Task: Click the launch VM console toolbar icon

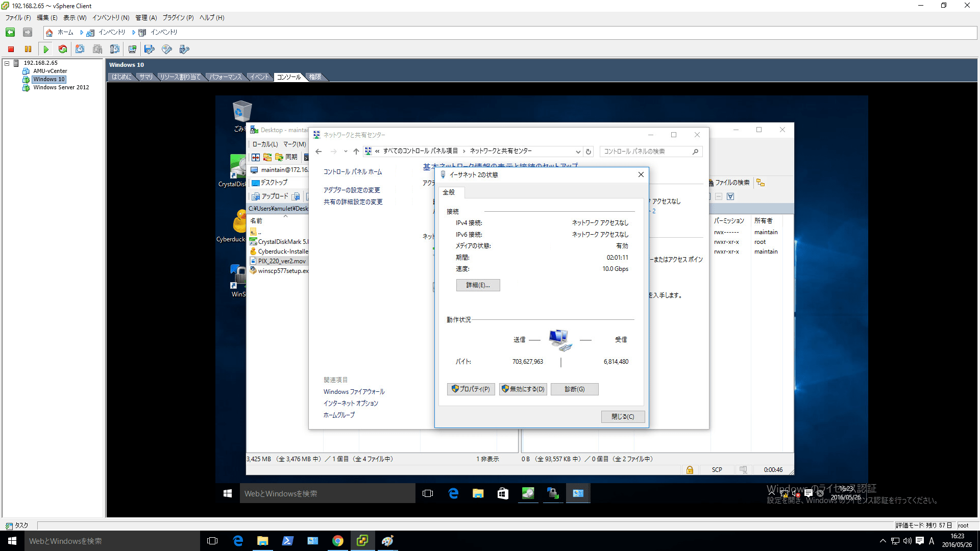Action: pos(132,49)
